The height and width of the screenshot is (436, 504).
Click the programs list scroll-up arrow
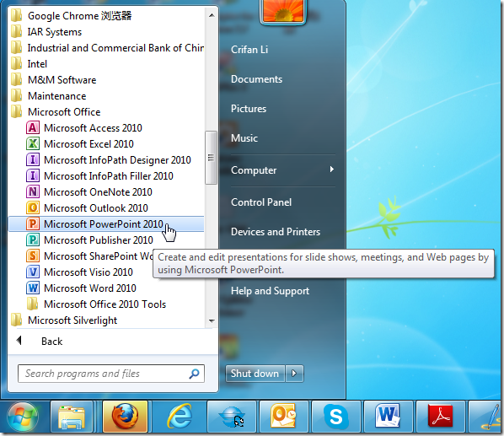click(212, 15)
